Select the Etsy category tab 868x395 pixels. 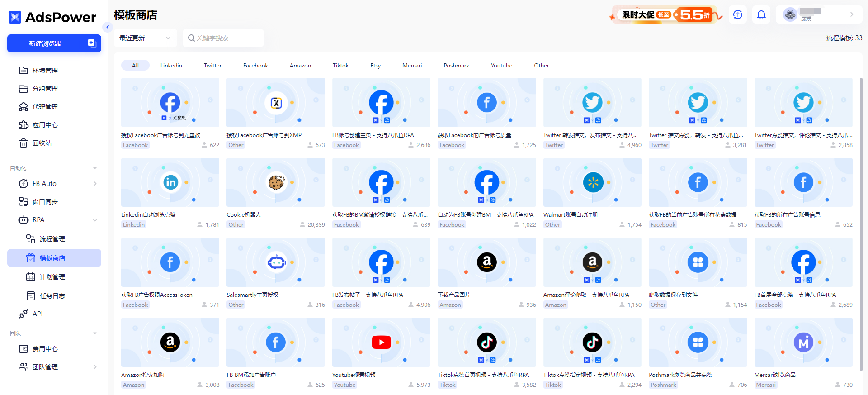[x=376, y=66]
